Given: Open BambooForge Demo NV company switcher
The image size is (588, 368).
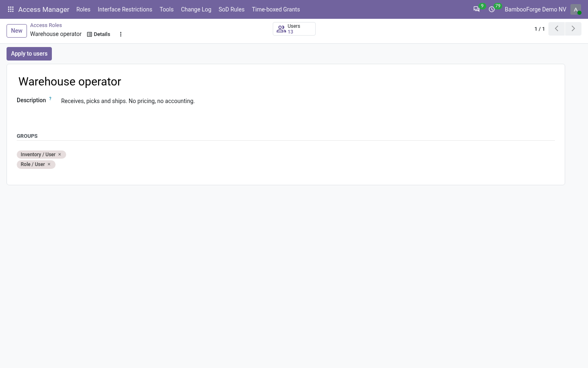Looking at the screenshot, I should pyautogui.click(x=535, y=9).
